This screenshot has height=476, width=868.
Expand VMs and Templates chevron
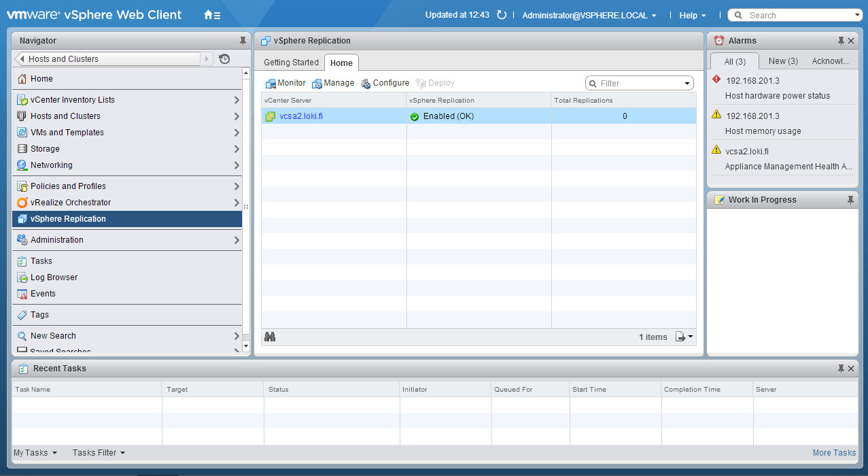(237, 133)
